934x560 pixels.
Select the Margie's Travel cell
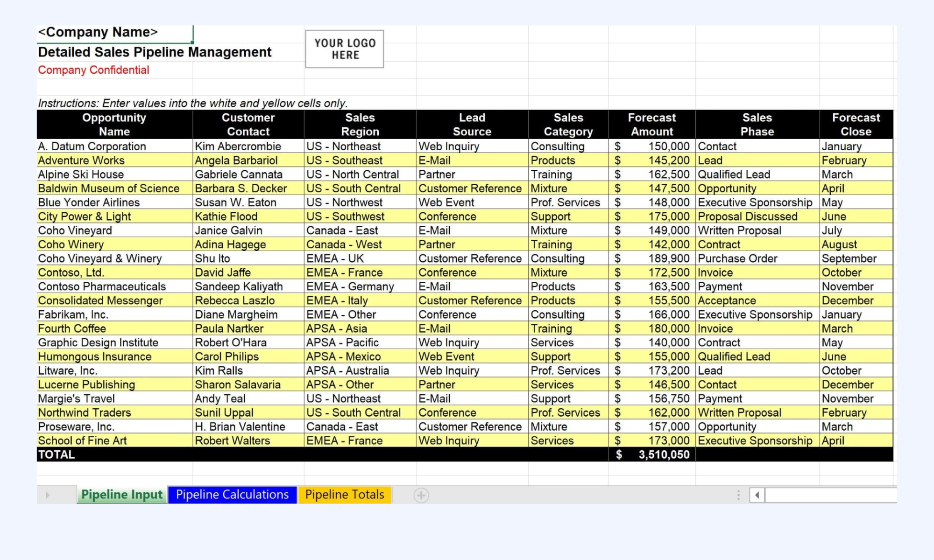114,398
